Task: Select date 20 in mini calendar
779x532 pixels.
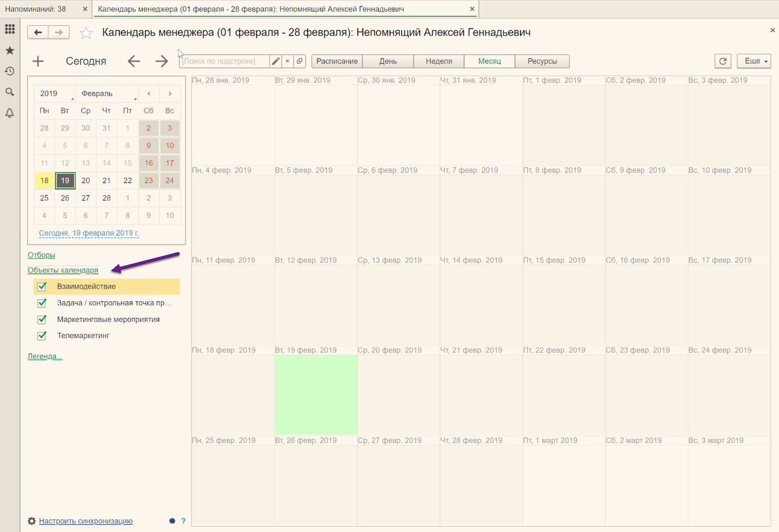Action: click(x=86, y=180)
